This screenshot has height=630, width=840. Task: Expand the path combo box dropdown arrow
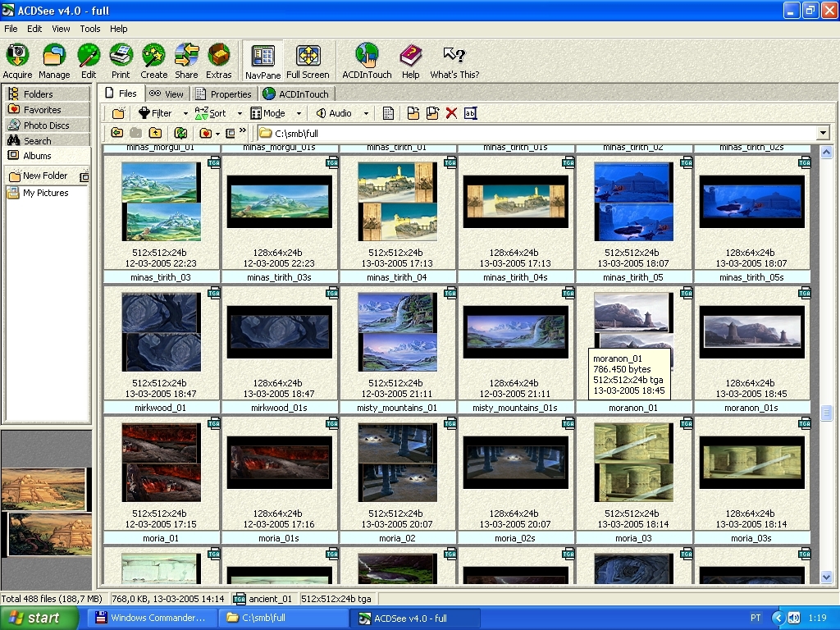[823, 134]
